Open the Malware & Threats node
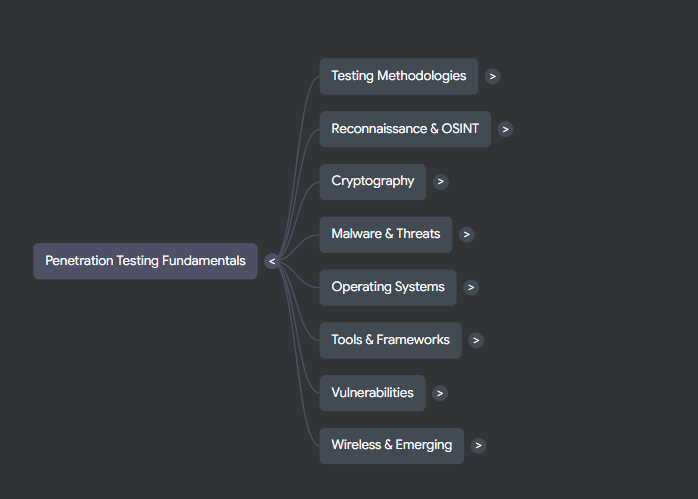The width and height of the screenshot is (698, 499). pyautogui.click(x=386, y=235)
